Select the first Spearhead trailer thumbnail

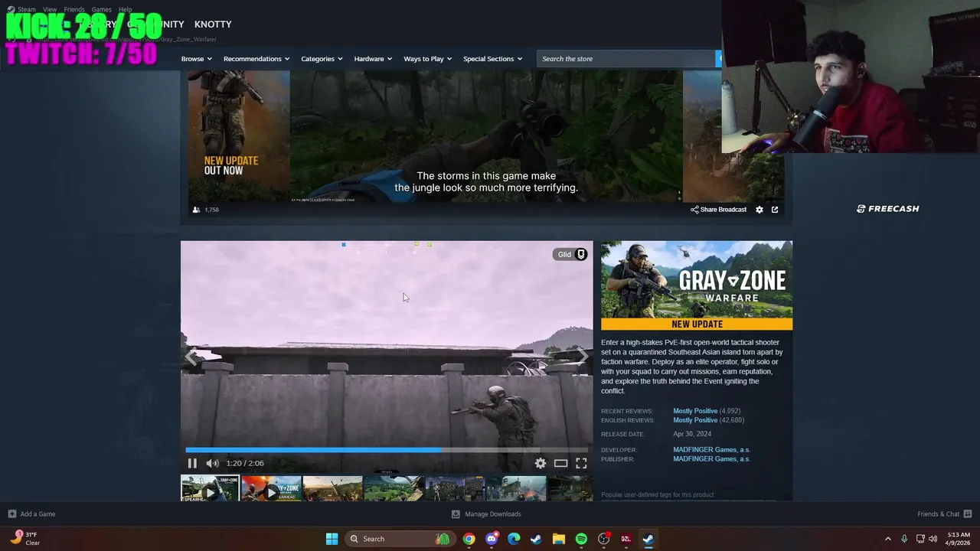pyautogui.click(x=210, y=488)
